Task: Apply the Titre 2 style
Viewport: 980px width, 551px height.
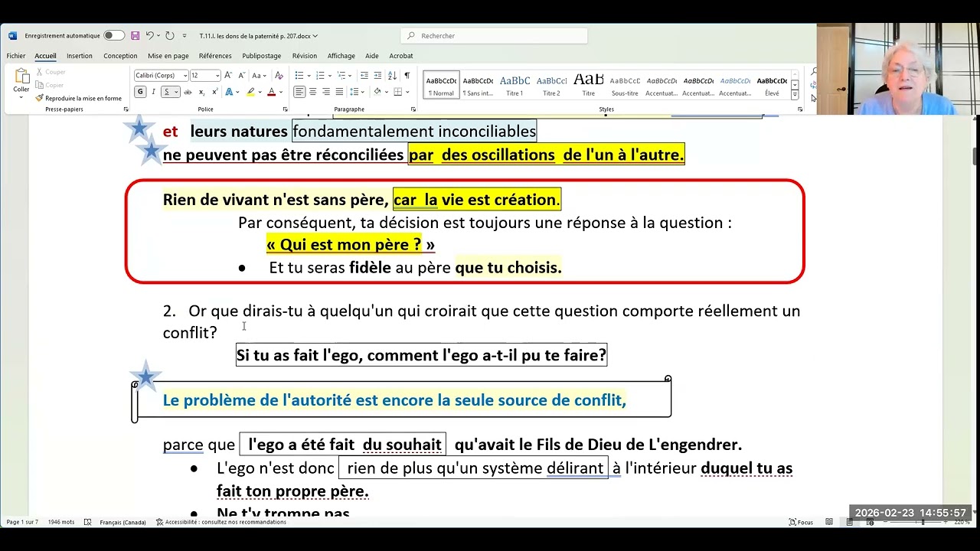Action: click(551, 85)
